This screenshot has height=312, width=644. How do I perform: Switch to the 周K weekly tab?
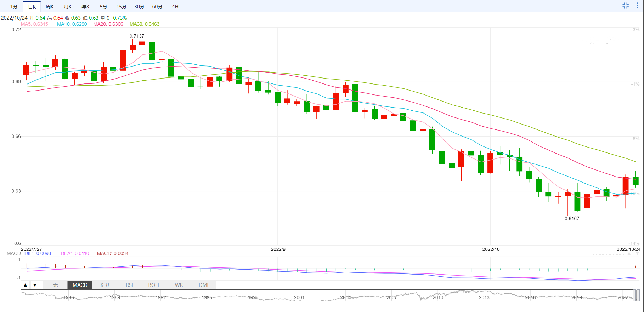click(x=50, y=7)
